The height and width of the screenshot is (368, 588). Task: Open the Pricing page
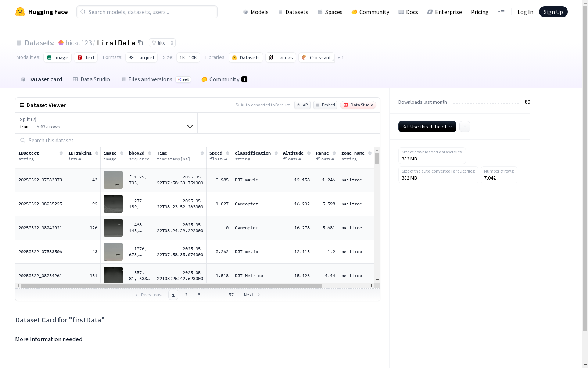(x=480, y=12)
